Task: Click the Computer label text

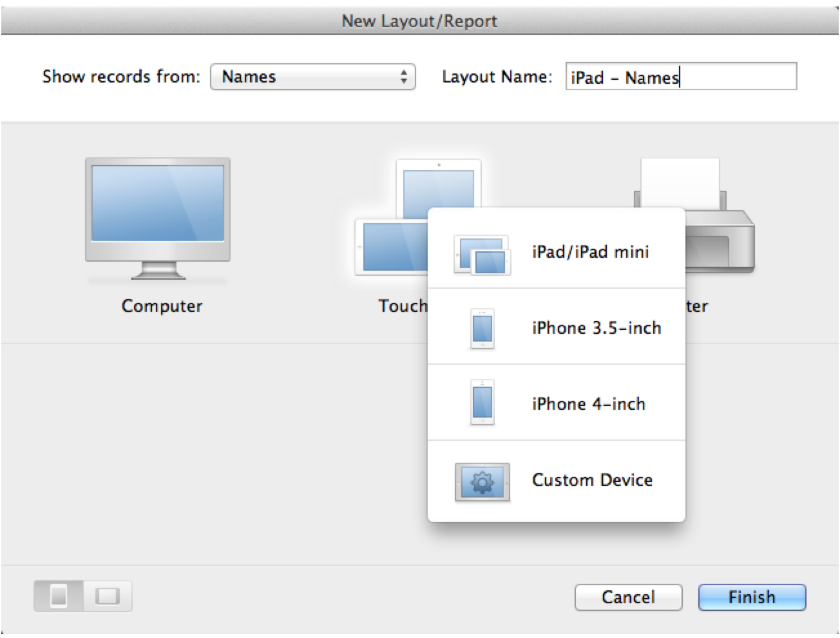Action: pyautogui.click(x=162, y=305)
